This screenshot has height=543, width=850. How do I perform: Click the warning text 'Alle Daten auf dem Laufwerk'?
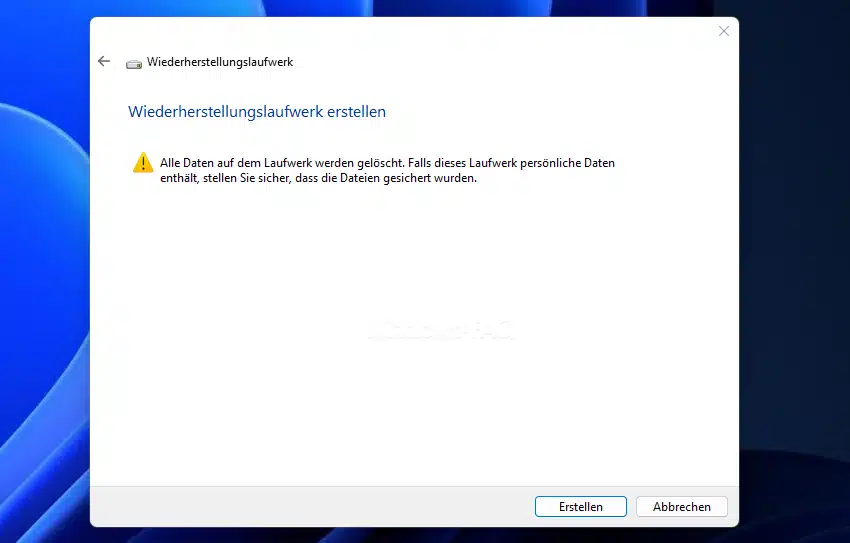point(236,163)
